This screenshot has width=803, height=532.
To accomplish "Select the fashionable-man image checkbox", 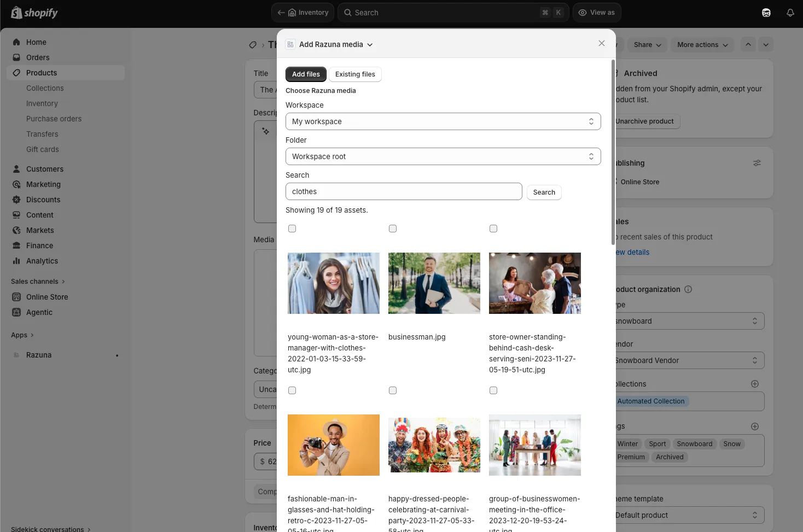I will click(292, 390).
